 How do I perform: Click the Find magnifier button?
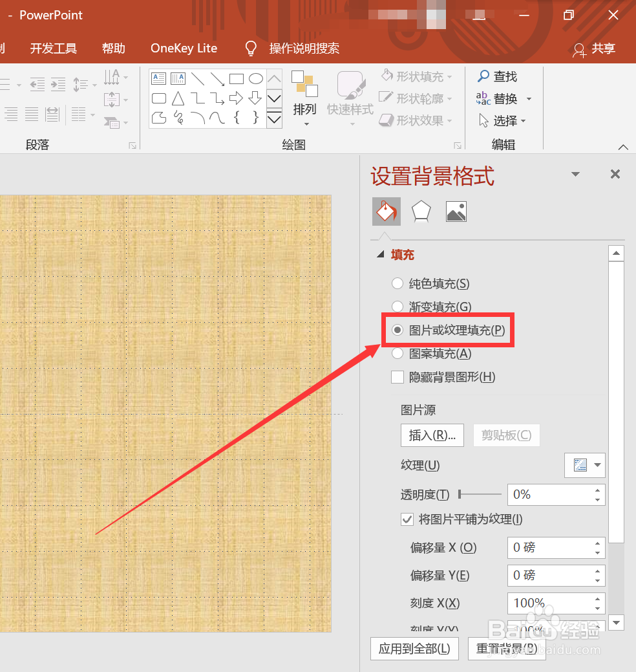pyautogui.click(x=498, y=76)
